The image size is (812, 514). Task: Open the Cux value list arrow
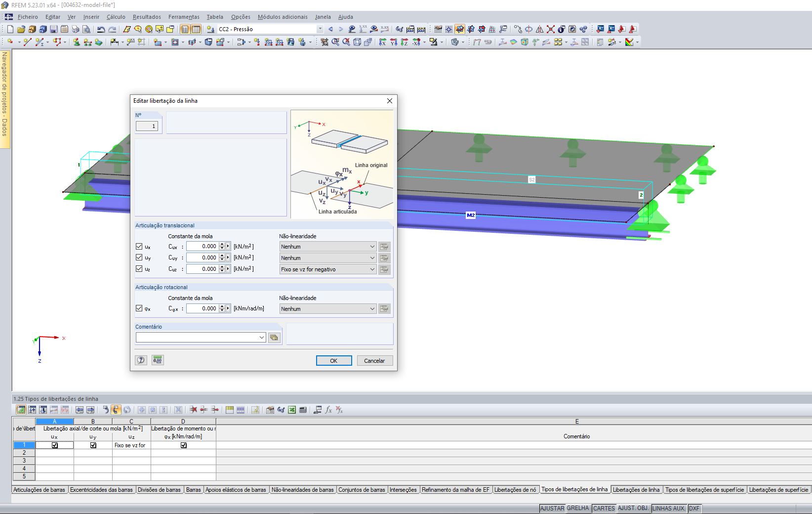[228, 246]
